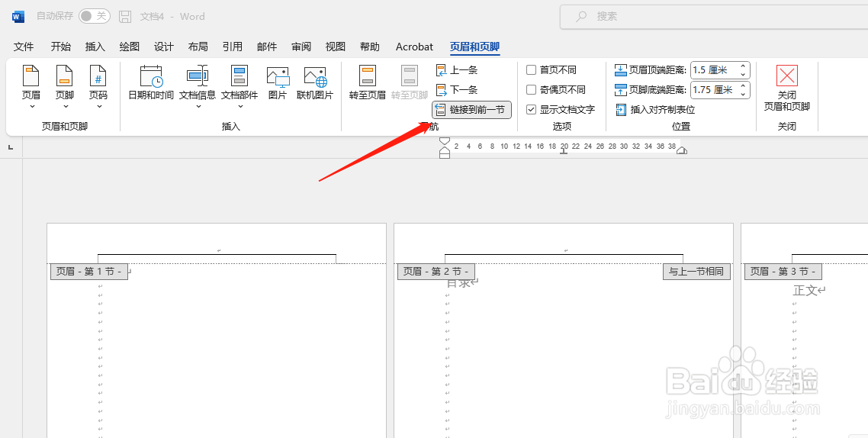
Task: Toggle the AutoSave switch
Action: 94,16
